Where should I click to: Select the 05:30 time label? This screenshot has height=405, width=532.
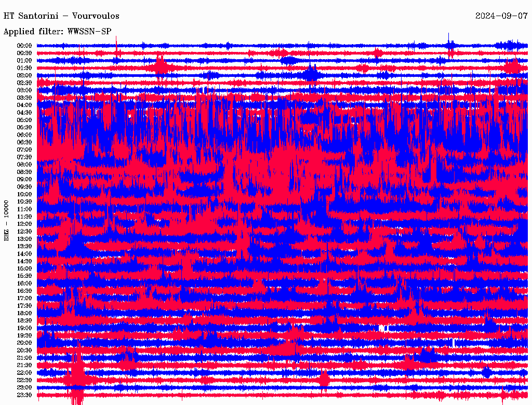(24, 127)
